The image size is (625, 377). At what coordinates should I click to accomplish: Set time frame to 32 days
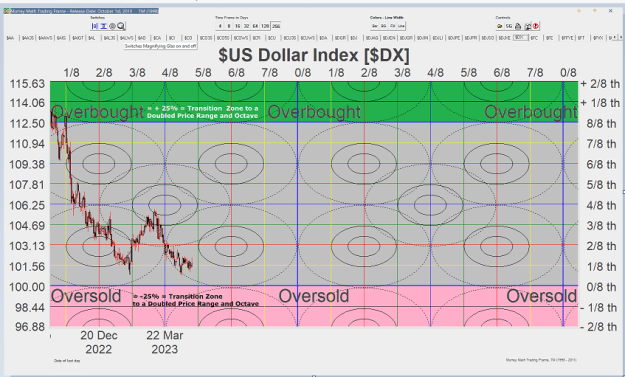246,26
